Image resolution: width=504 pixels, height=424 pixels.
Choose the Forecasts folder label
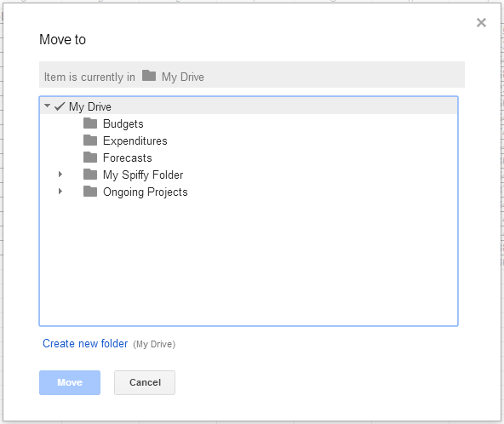tap(128, 158)
